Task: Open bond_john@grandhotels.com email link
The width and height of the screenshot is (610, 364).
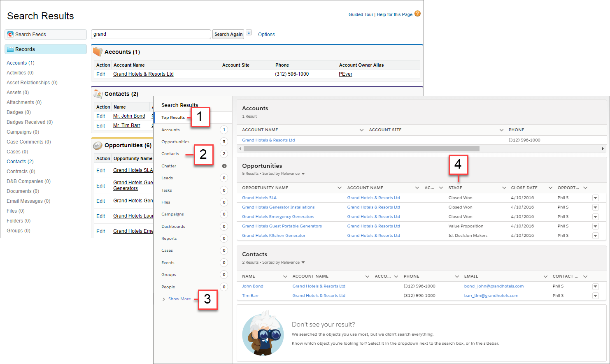Action: click(x=494, y=286)
